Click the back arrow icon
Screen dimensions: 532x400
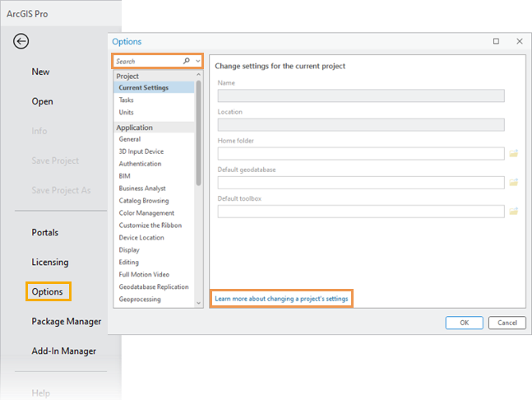21,41
